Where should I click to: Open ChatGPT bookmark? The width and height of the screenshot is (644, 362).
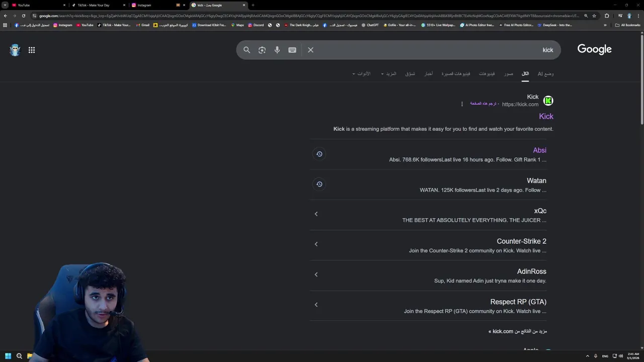pos(370,25)
